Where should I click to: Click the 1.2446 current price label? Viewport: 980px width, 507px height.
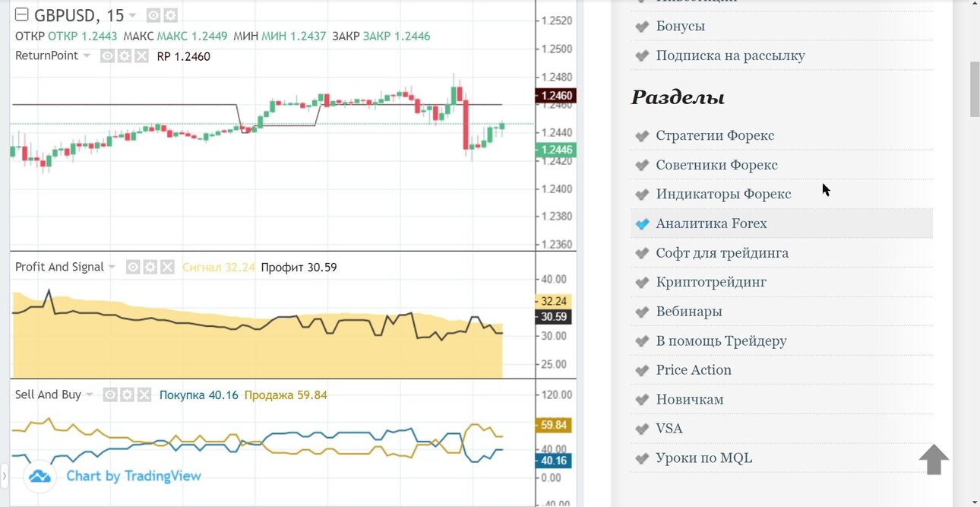pos(556,151)
